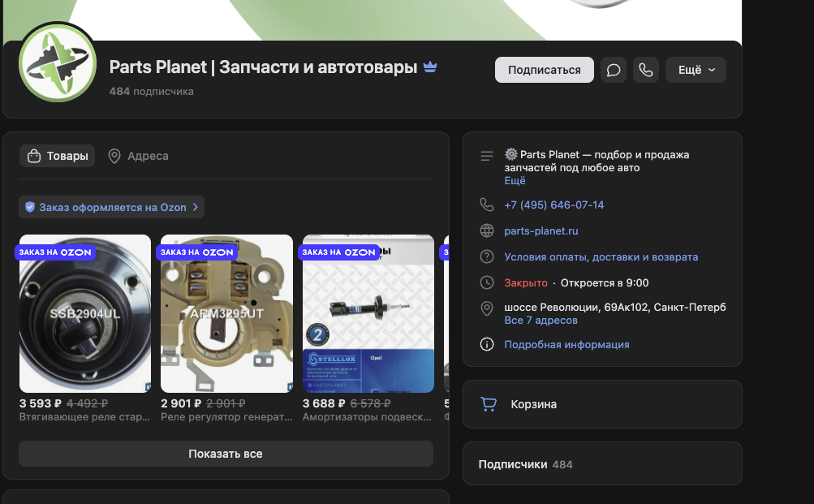Viewport: 814px width, 504px height.
Task: Subscribe using the Подписаться button
Action: click(544, 70)
